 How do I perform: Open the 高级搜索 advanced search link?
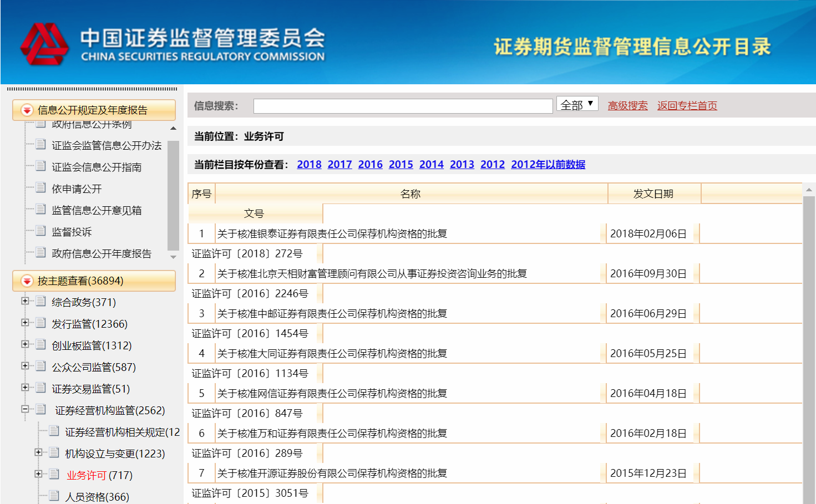tap(627, 106)
